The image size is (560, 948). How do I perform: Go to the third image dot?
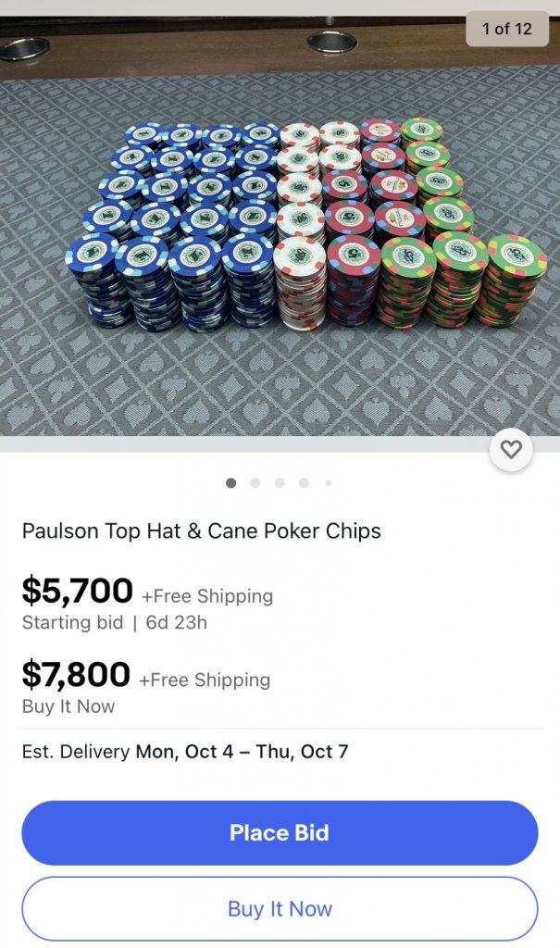point(280,482)
